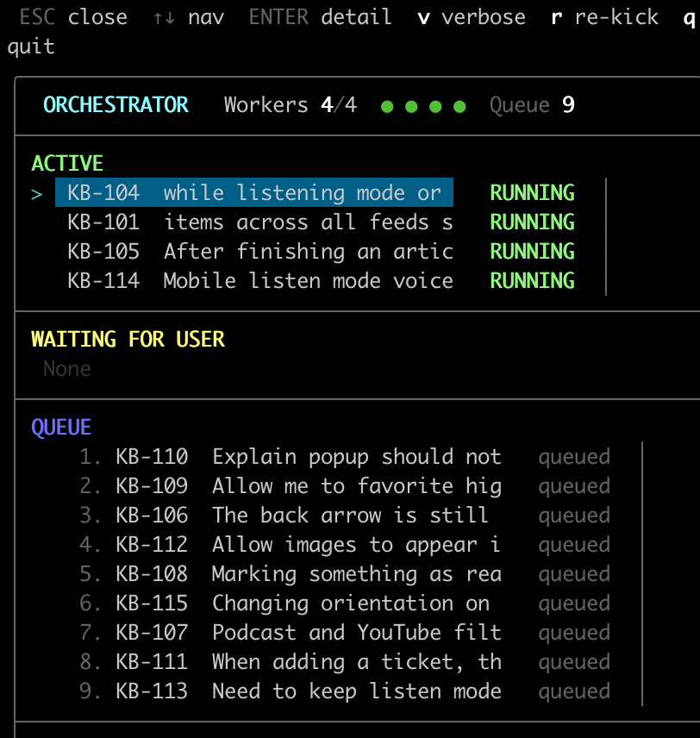This screenshot has height=738, width=700.
Task: Click the active list scrollbar track
Action: pyautogui.click(x=606, y=237)
